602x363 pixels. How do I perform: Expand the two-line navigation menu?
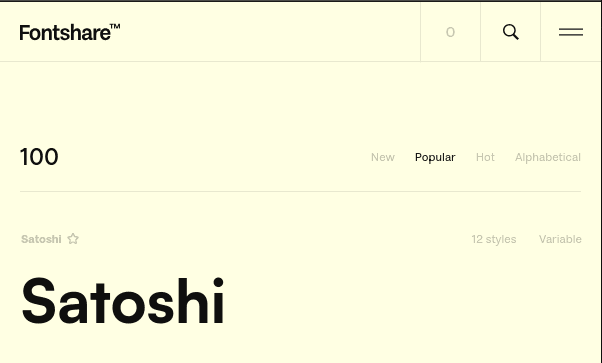click(x=571, y=32)
